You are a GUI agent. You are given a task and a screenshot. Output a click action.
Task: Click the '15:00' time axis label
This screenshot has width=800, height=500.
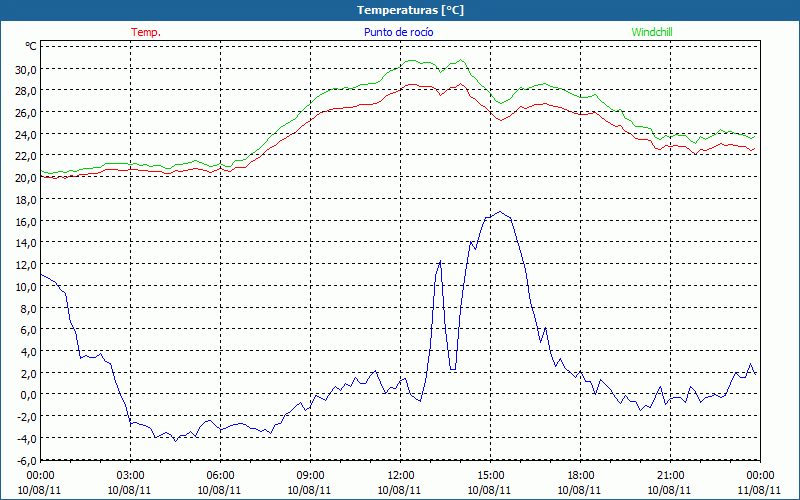[490, 476]
